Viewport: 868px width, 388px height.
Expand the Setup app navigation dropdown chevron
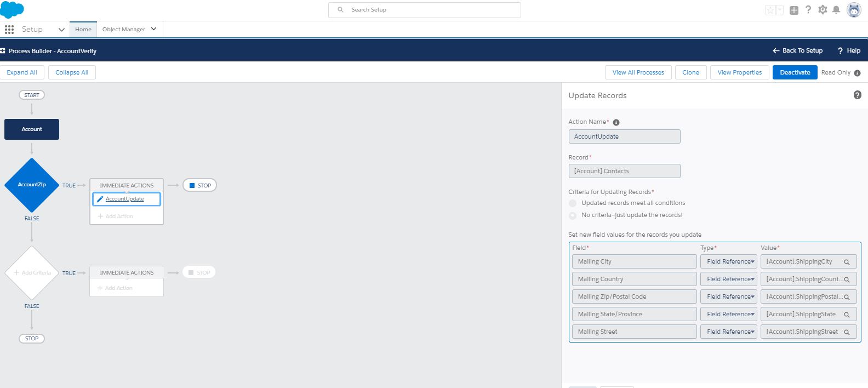pos(61,30)
